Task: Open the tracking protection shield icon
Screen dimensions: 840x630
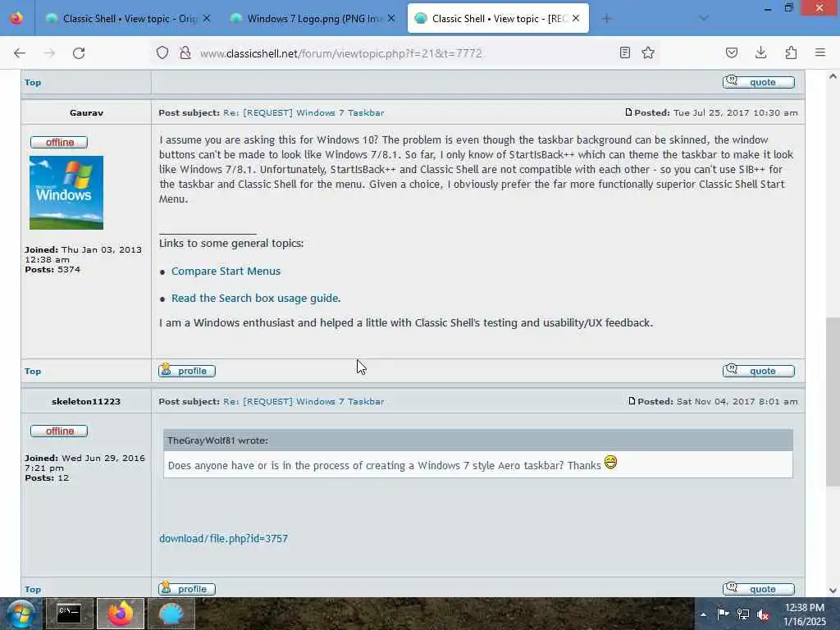Action: pos(162,52)
